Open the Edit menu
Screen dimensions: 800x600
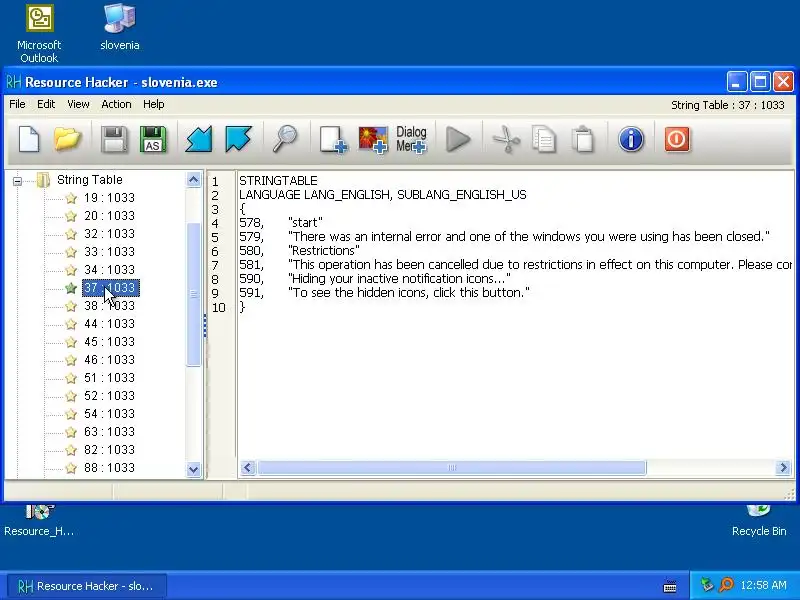[46, 104]
